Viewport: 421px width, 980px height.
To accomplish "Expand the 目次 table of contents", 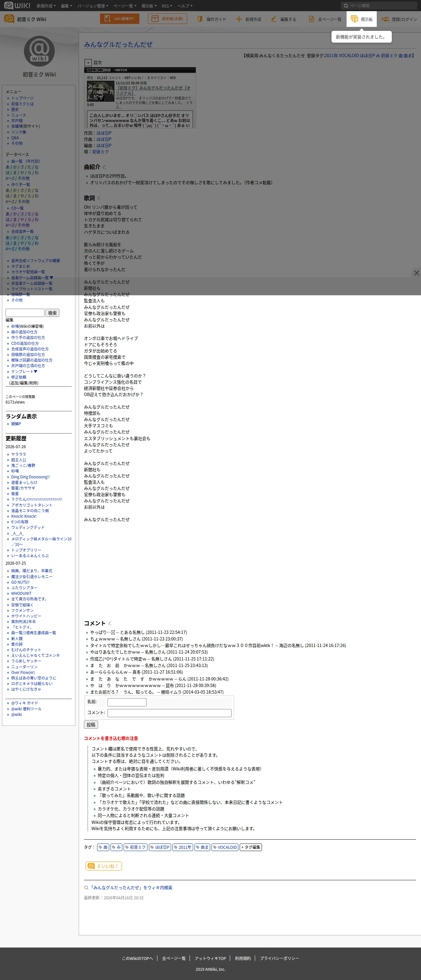I will tap(88, 63).
